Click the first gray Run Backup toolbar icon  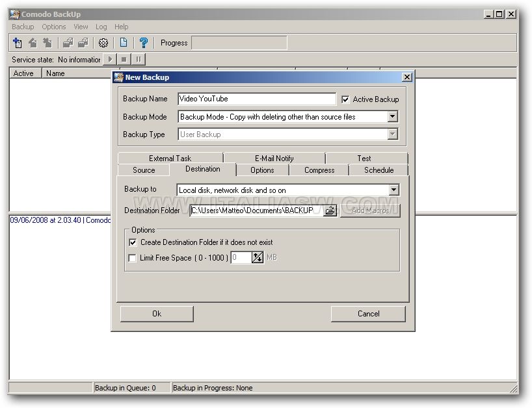pyautogui.click(x=68, y=43)
